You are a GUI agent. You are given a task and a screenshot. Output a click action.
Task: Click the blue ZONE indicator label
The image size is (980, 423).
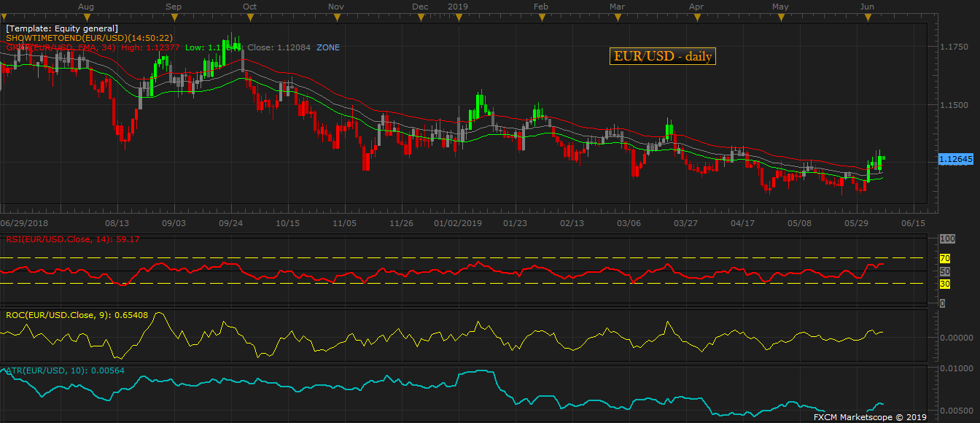pos(327,47)
